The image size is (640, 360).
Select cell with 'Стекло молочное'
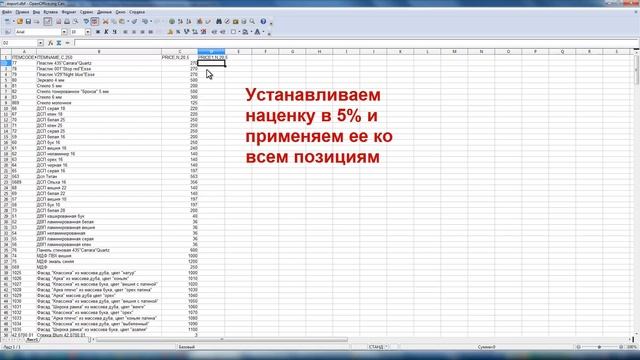[x=99, y=103]
